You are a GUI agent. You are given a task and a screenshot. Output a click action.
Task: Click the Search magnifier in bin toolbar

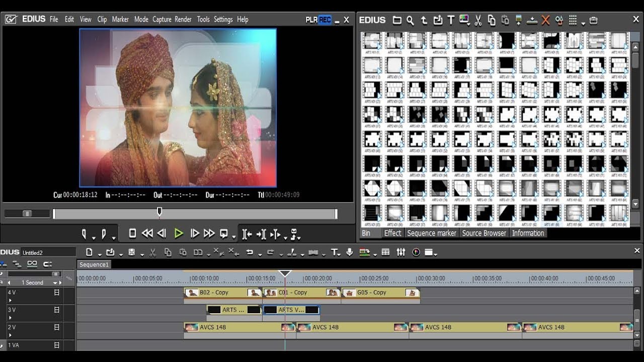pos(410,20)
